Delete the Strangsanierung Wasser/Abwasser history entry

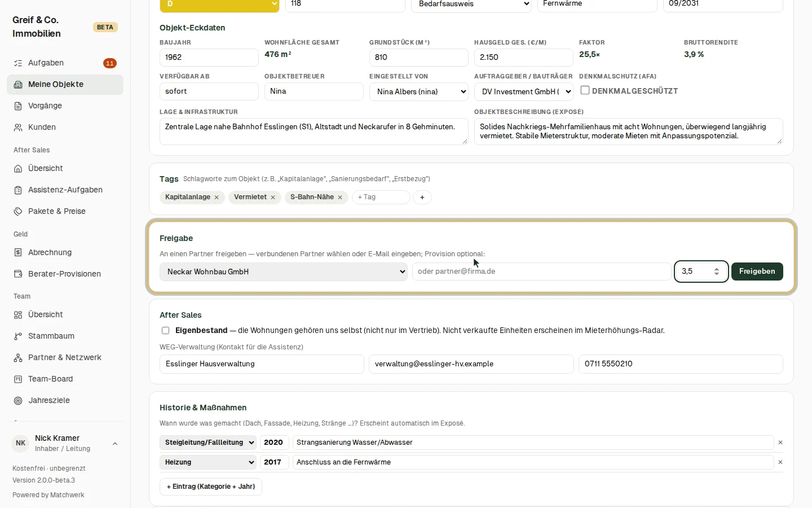pyautogui.click(x=780, y=443)
